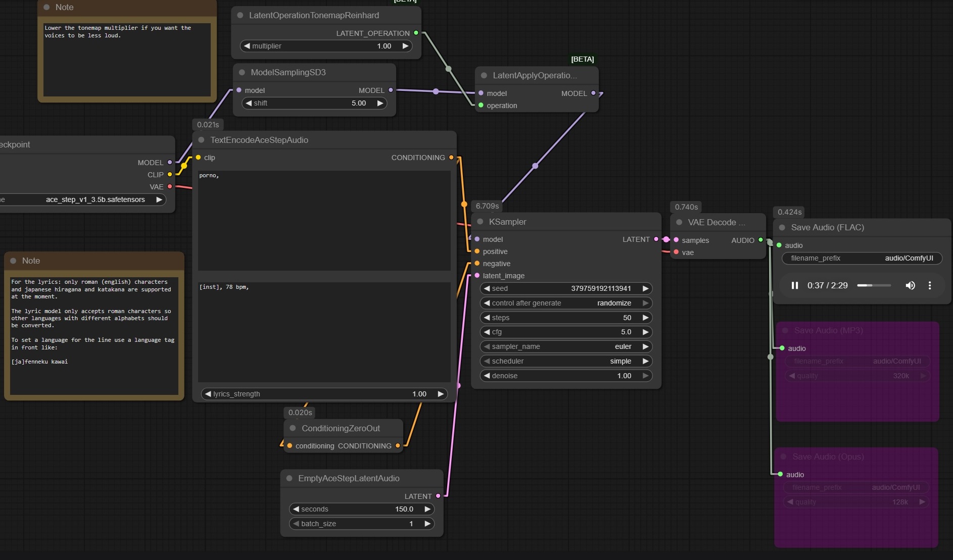Increase the KSampler seed with the right arrow
Viewport: 953px width, 560px height.
645,288
